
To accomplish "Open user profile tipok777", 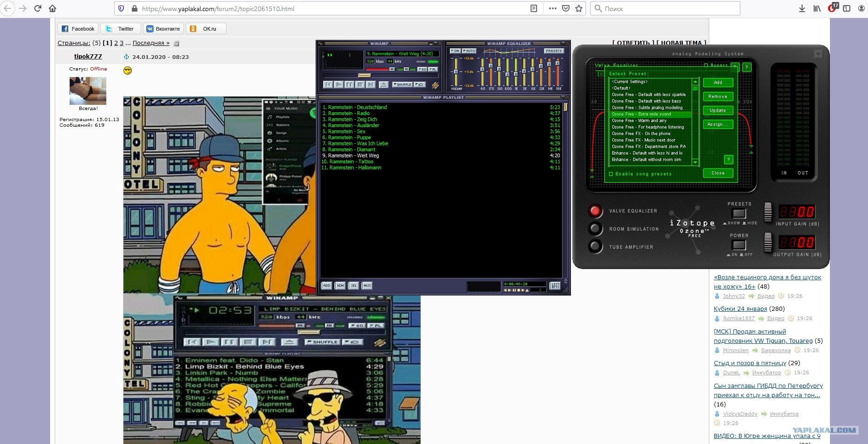I will pyautogui.click(x=88, y=56).
